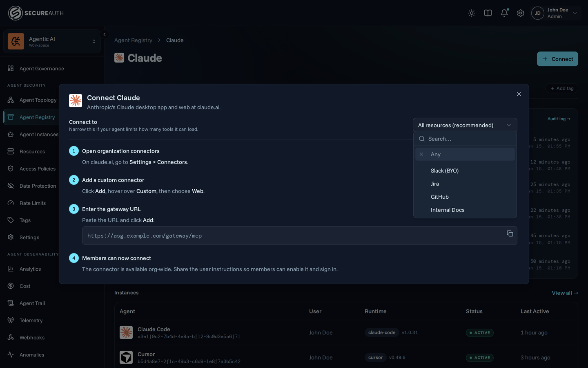Click Claude Code agent icon
The height and width of the screenshot is (368, 588).
(x=126, y=332)
